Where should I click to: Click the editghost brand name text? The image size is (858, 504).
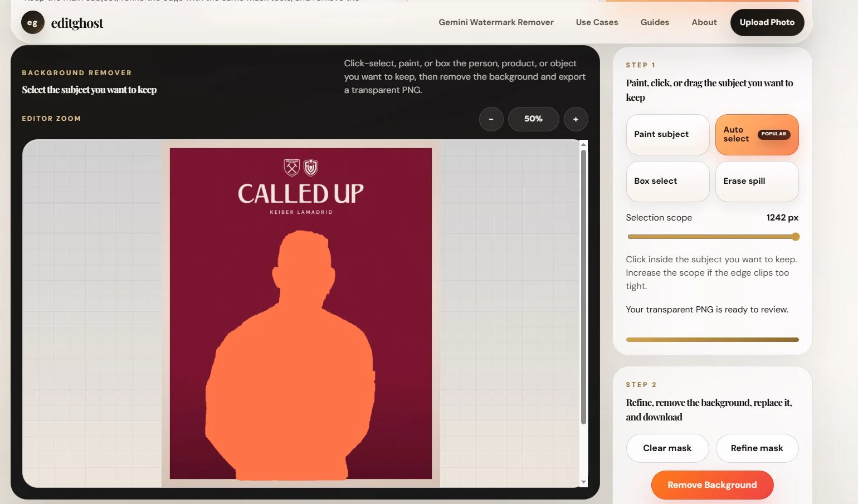pos(77,23)
